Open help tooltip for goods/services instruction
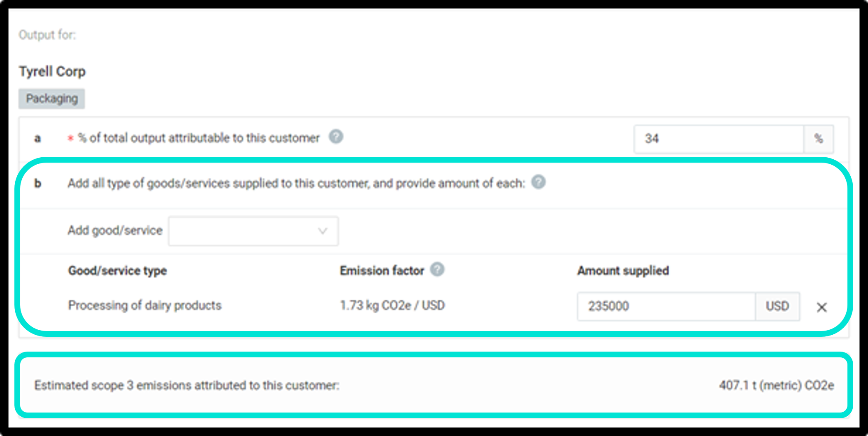868x436 pixels. tap(538, 182)
